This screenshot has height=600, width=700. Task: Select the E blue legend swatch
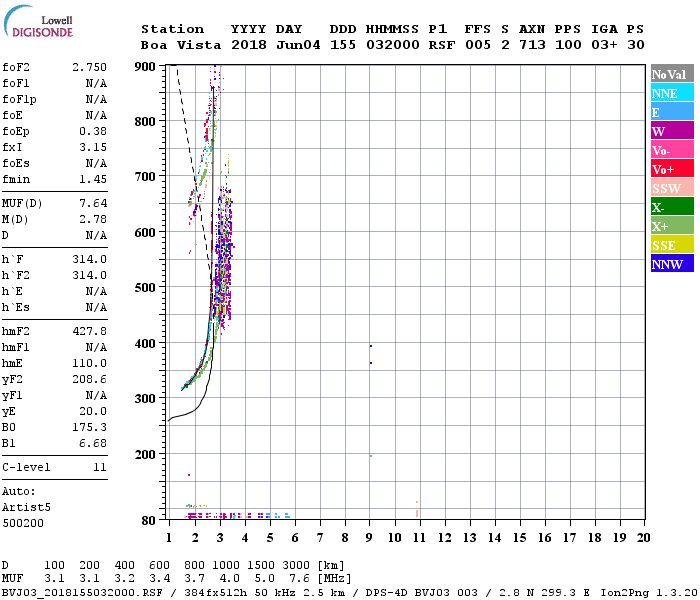coord(672,112)
